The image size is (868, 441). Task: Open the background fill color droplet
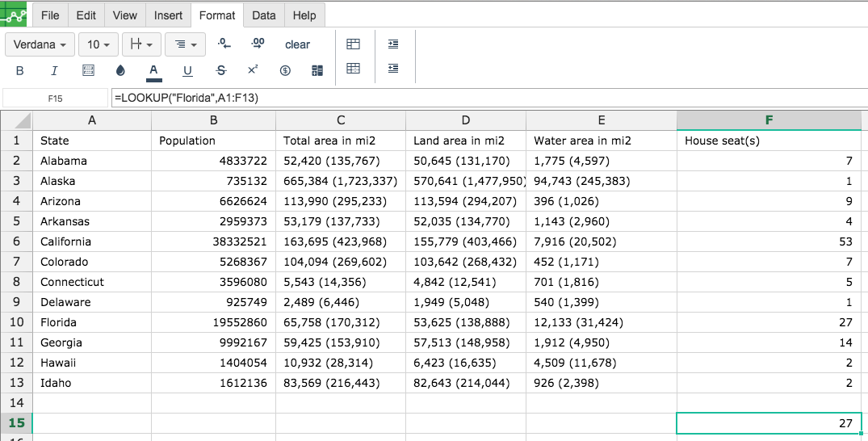pos(120,71)
